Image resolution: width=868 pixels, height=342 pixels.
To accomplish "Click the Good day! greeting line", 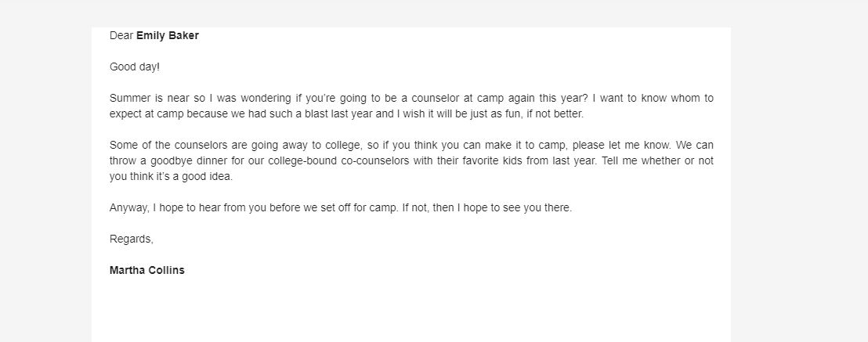I will 135,67.
